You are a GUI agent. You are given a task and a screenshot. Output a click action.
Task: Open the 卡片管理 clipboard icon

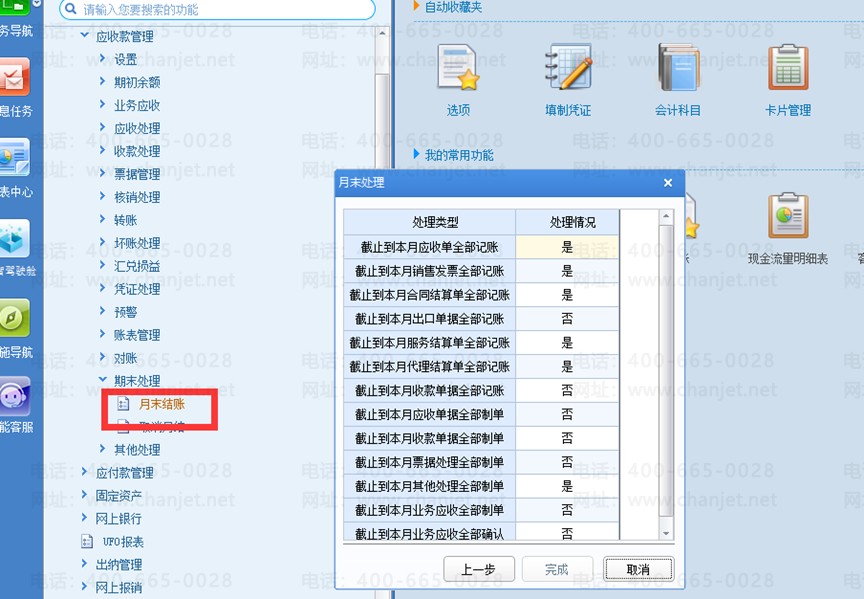[789, 67]
